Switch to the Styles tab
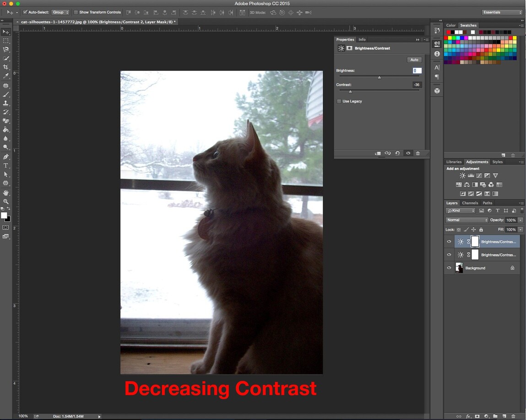This screenshot has height=420, width=526. point(498,162)
